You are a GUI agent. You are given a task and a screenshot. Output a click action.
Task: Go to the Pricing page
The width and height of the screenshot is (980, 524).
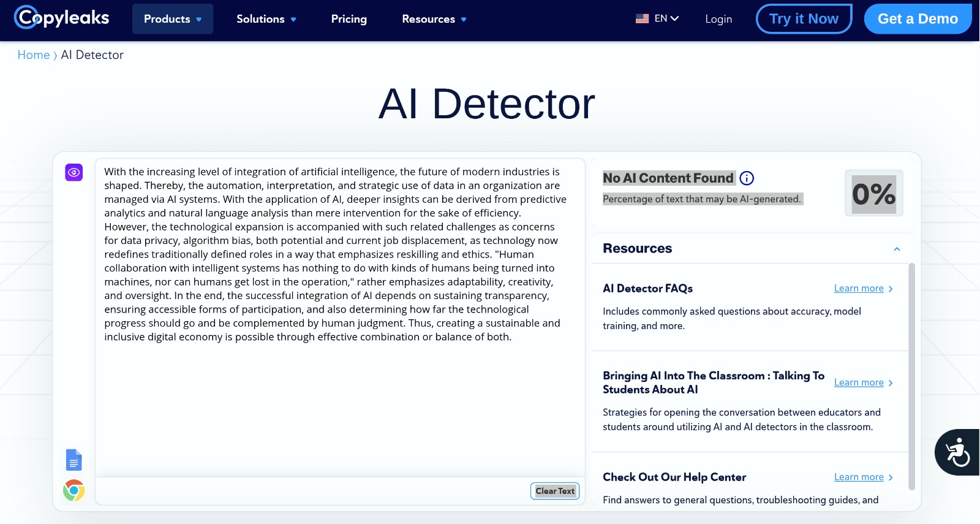pos(349,19)
